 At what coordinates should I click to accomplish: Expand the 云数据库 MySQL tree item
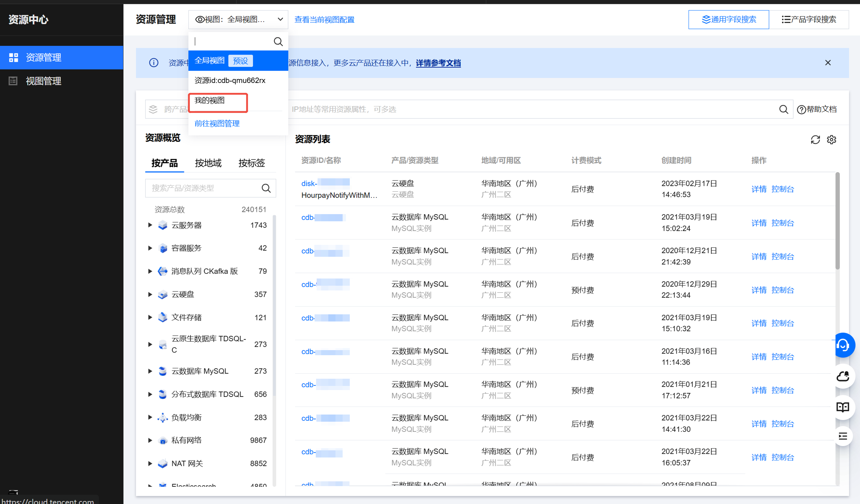click(x=150, y=371)
